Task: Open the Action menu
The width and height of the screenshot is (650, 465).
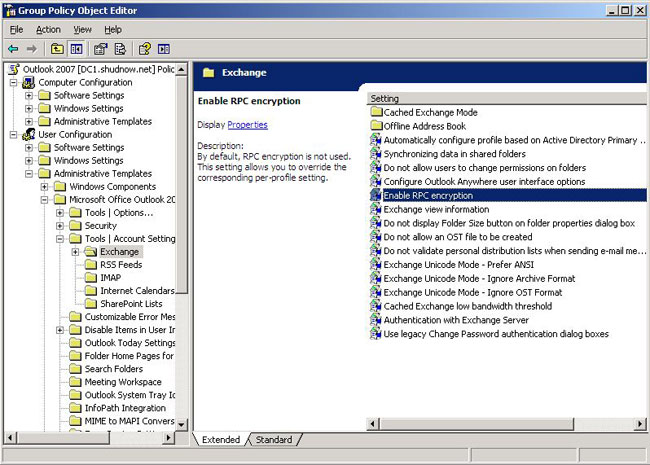Action: pyautogui.click(x=48, y=30)
